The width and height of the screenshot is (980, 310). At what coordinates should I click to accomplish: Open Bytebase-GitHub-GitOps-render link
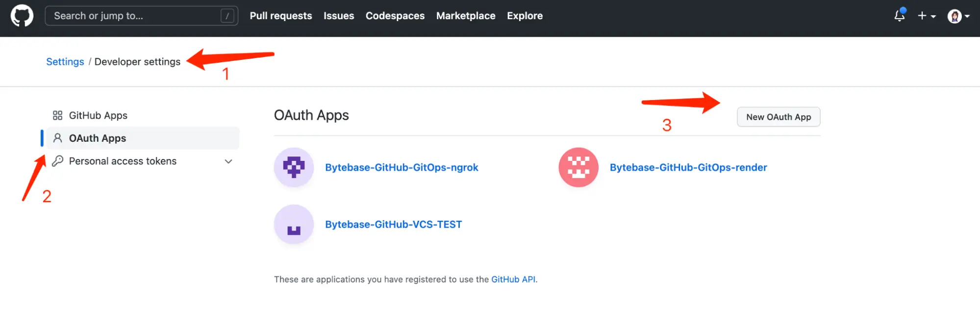688,167
